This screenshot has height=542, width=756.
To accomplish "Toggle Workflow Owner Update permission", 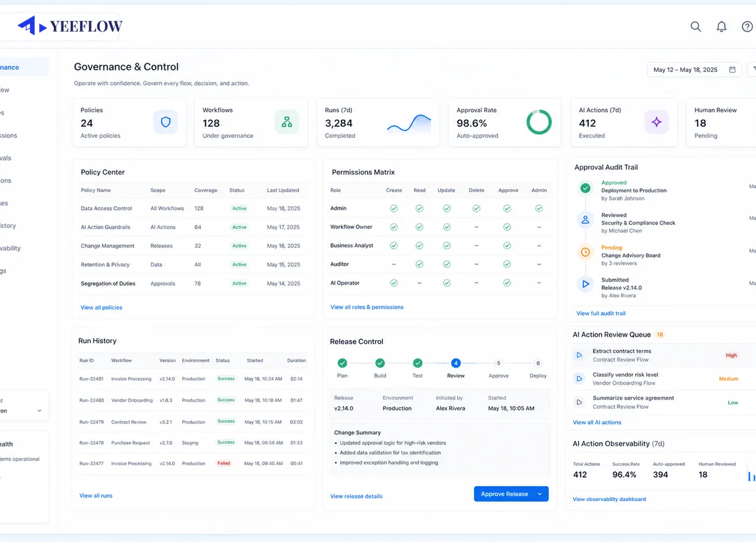I will [x=446, y=227].
